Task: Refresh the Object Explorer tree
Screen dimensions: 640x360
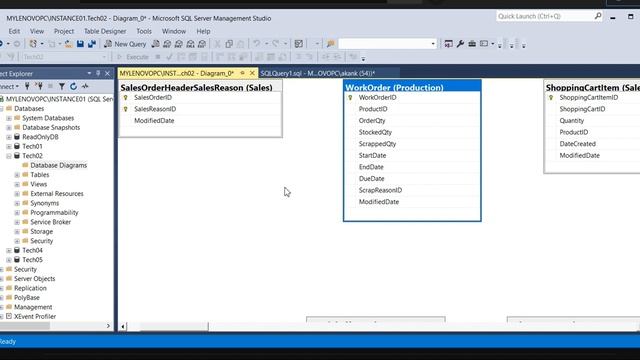Action: [73, 86]
